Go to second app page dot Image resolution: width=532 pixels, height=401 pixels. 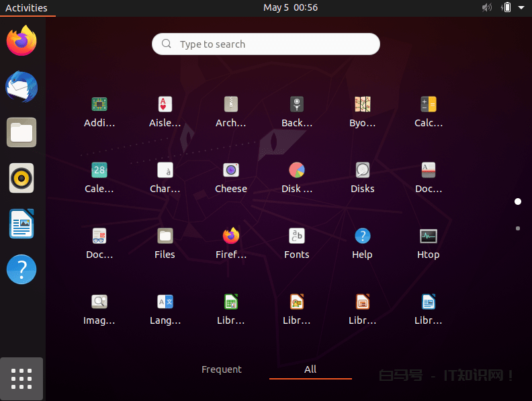518,228
